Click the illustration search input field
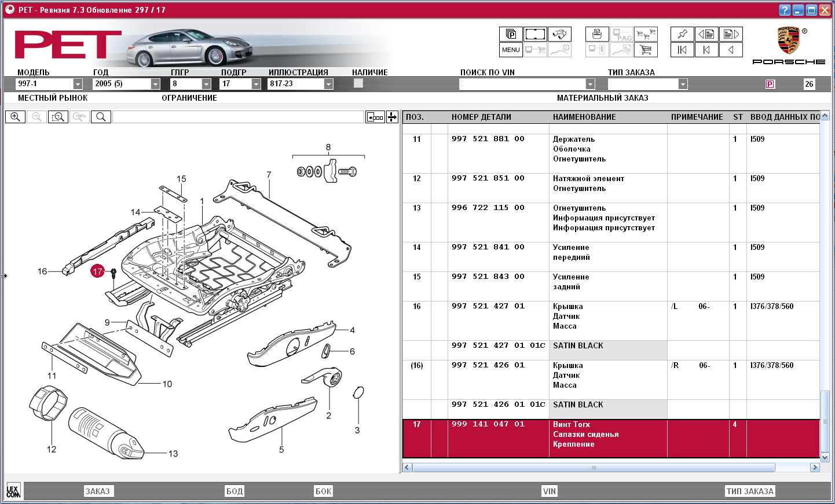 pyautogui.click(x=238, y=117)
